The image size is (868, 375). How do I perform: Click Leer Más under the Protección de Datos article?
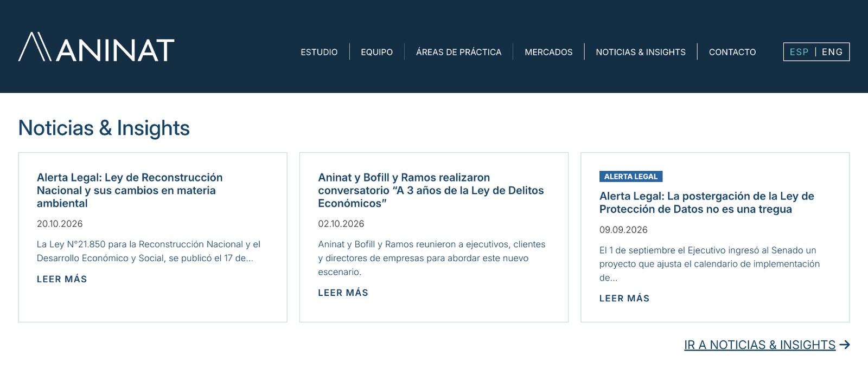pyautogui.click(x=624, y=298)
